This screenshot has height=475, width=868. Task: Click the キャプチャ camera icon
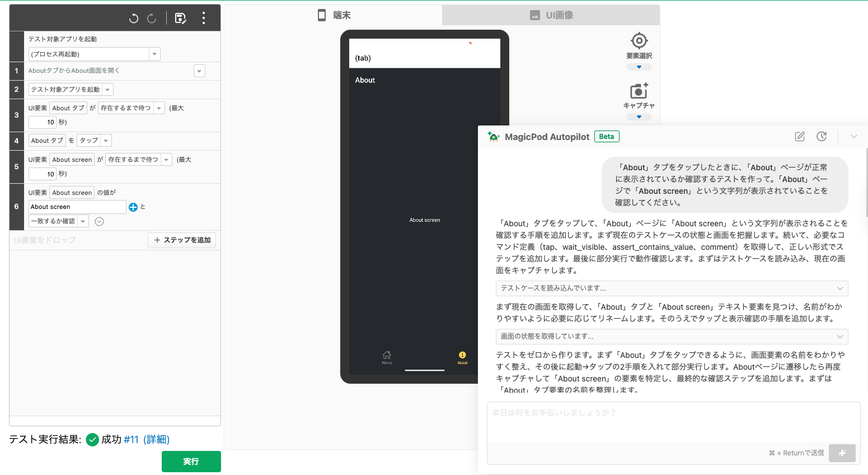click(x=639, y=91)
